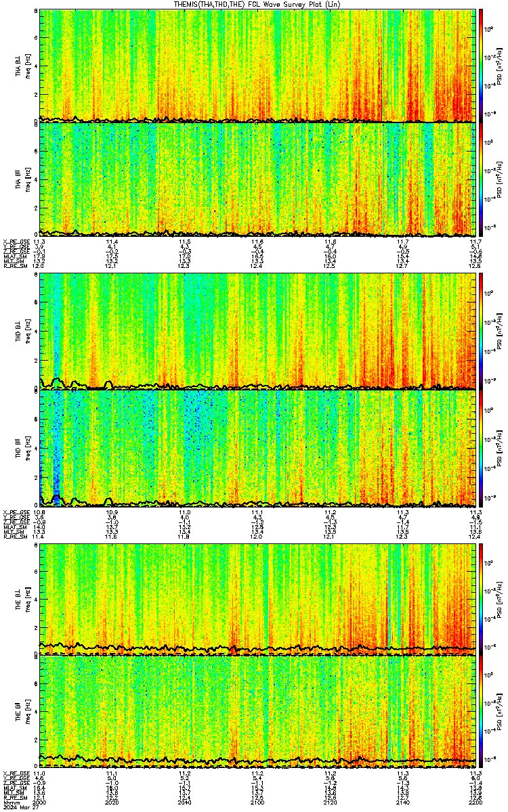Viewport: 508px width, 812px height.
Task: Click the THD B∥ PSD color bar
Action: pos(482,447)
